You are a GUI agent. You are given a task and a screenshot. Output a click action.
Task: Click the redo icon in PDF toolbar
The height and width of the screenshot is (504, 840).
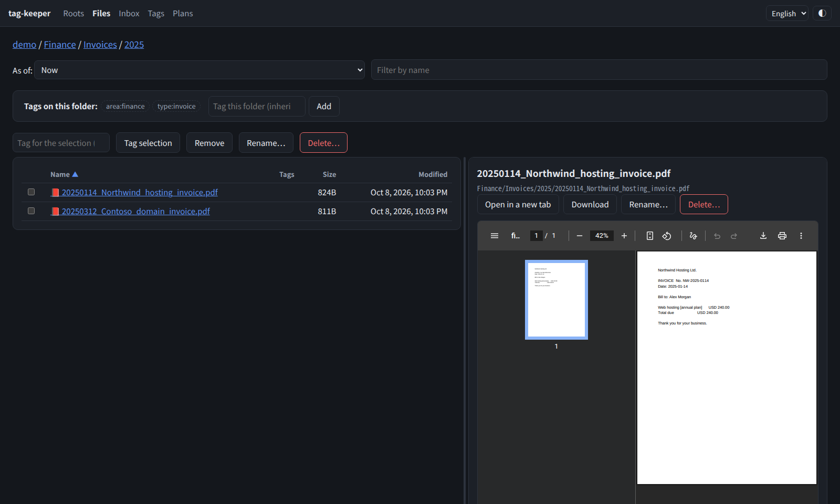click(x=734, y=236)
